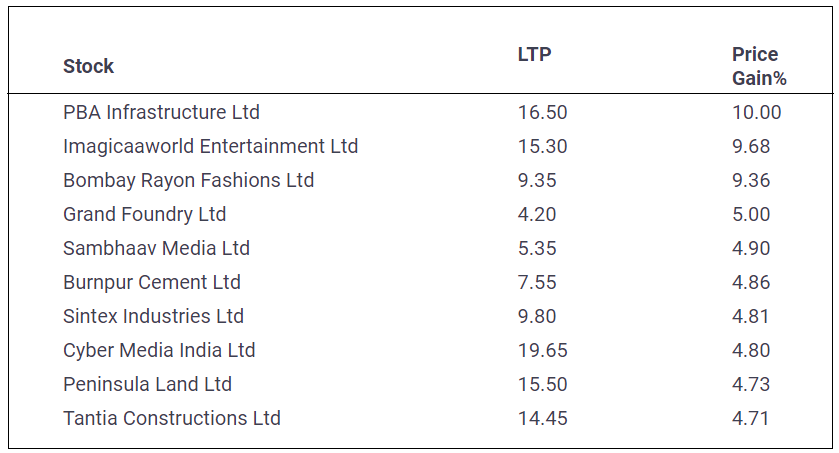
Task: Select Bombay Rayon Fashions Ltd
Action: coord(188,180)
